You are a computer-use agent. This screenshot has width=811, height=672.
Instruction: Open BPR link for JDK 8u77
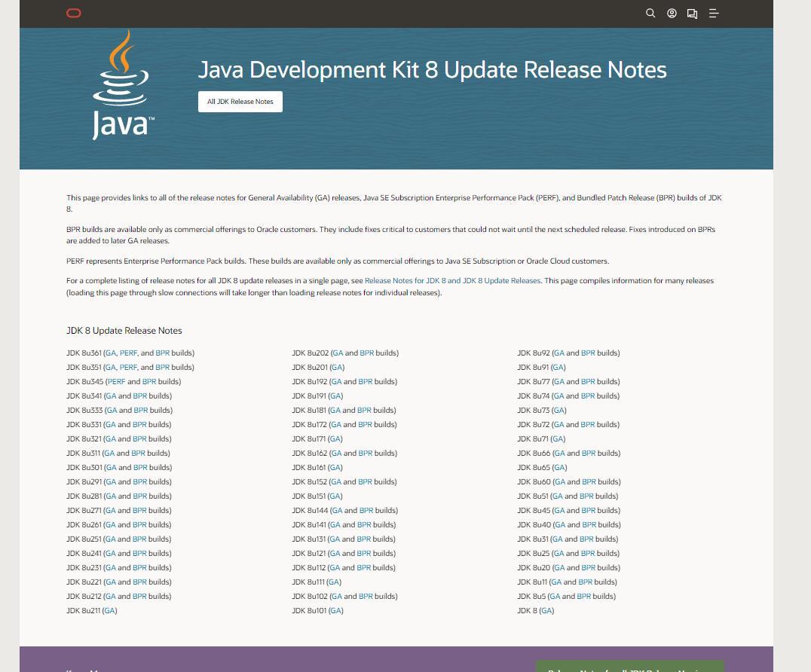[588, 382]
